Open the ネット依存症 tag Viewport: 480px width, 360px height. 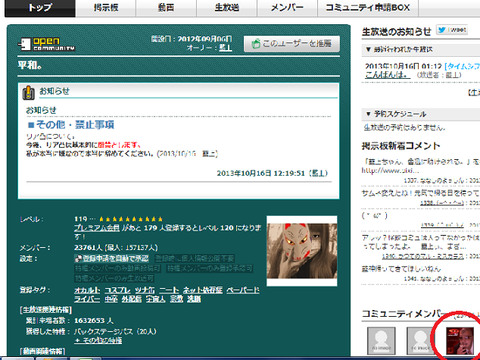point(203,290)
